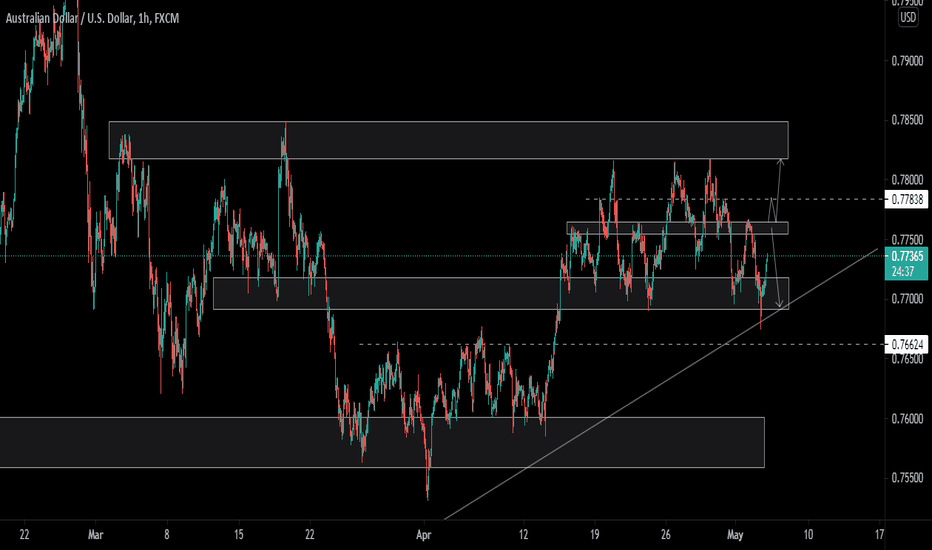932x550 pixels.
Task: Click the 0.77838 price label
Action: [908, 199]
